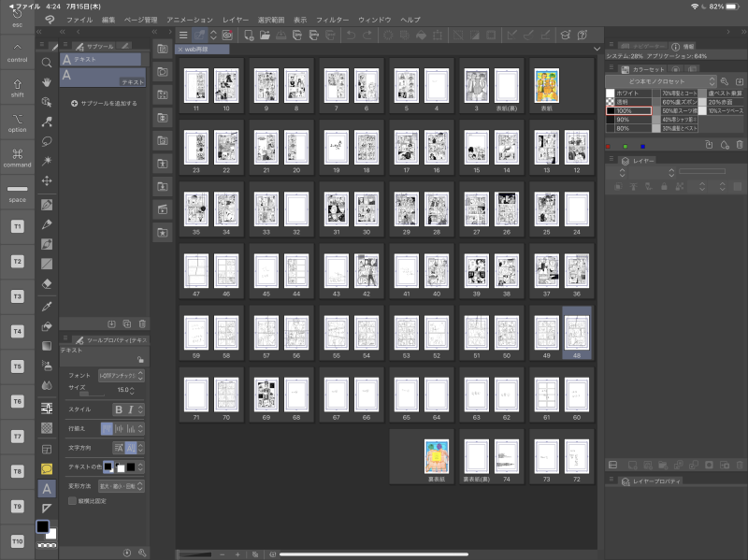Select the Move layer tool
This screenshot has height=560, width=748.
(46, 180)
